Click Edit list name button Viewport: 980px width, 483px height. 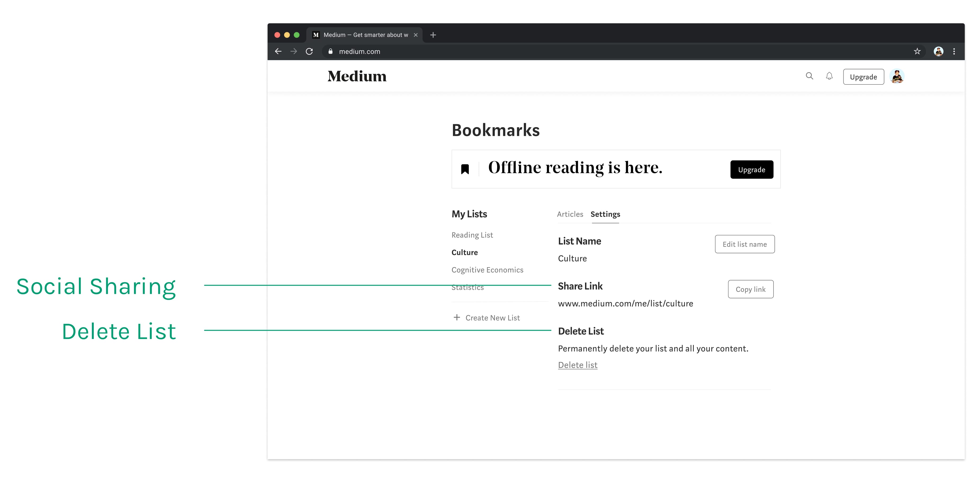click(744, 244)
